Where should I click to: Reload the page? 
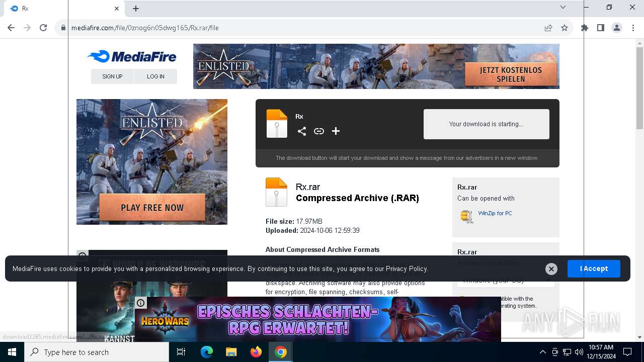[x=43, y=28]
